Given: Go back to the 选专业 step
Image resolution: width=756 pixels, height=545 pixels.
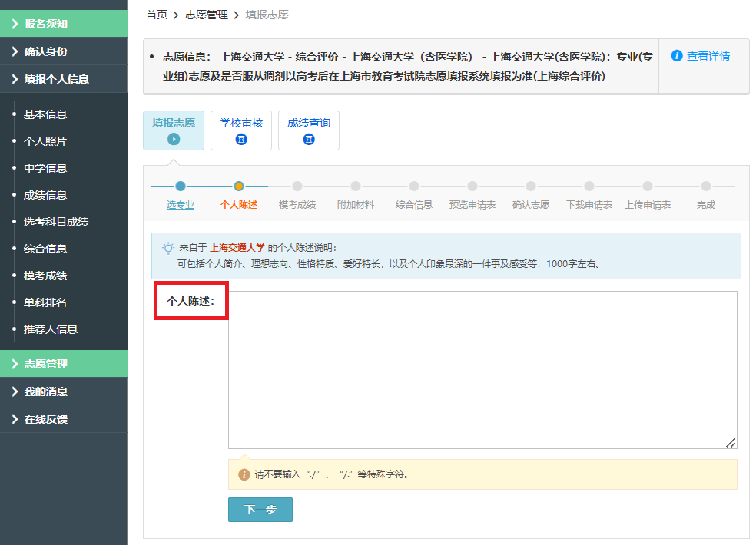Looking at the screenshot, I should [x=181, y=205].
